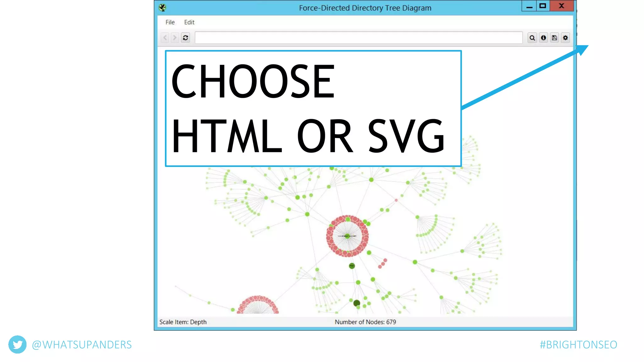Viewport: 644px width, 362px height.
Task: Click the search magnifier icon
Action: (x=532, y=38)
